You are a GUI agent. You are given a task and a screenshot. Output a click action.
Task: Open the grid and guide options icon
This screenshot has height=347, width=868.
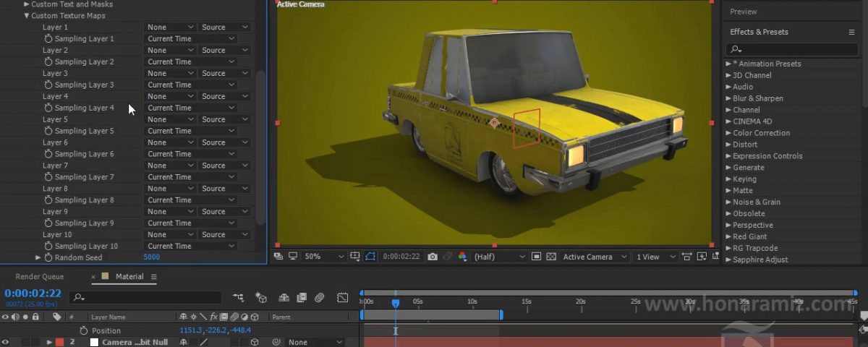355,257
